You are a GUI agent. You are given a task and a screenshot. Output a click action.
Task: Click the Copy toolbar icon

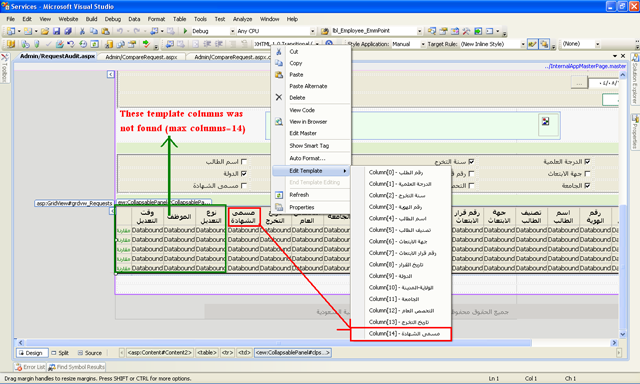pyautogui.click(x=93, y=31)
